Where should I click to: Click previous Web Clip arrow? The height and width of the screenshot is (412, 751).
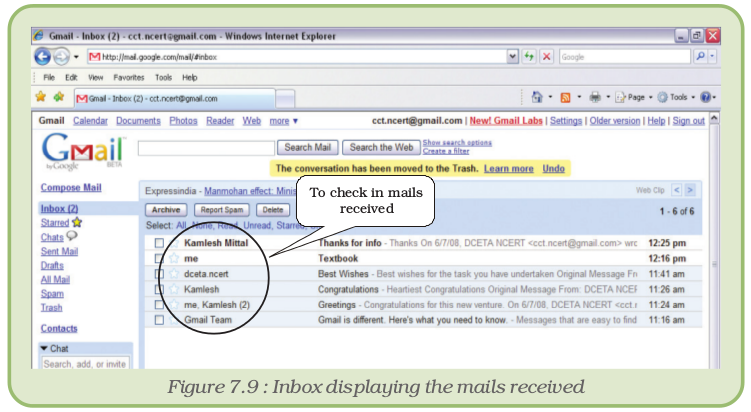(677, 190)
